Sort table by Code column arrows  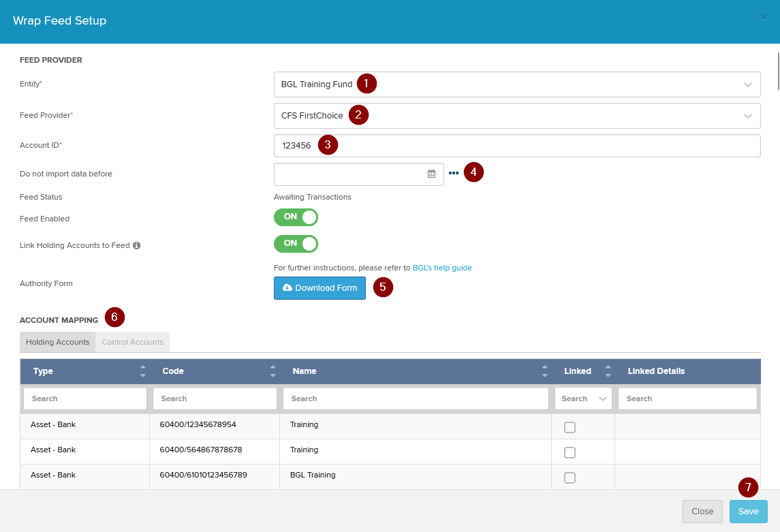pos(272,371)
